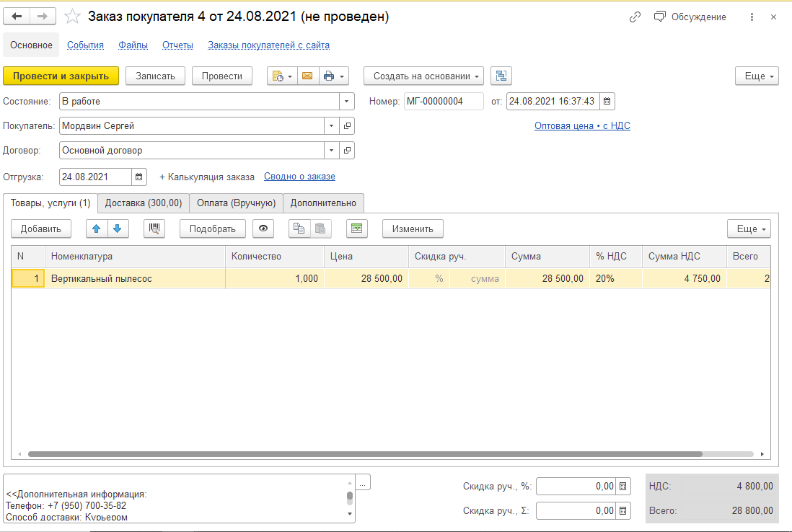Open the Состояние dropdown list
The height and width of the screenshot is (532, 792).
[346, 102]
